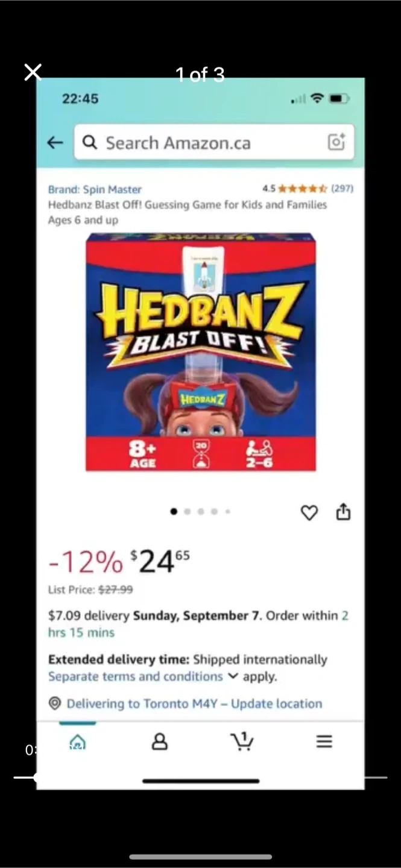This screenshot has width=401, height=868.
Task: Open Separate terms and conditions link
Action: [136, 676]
